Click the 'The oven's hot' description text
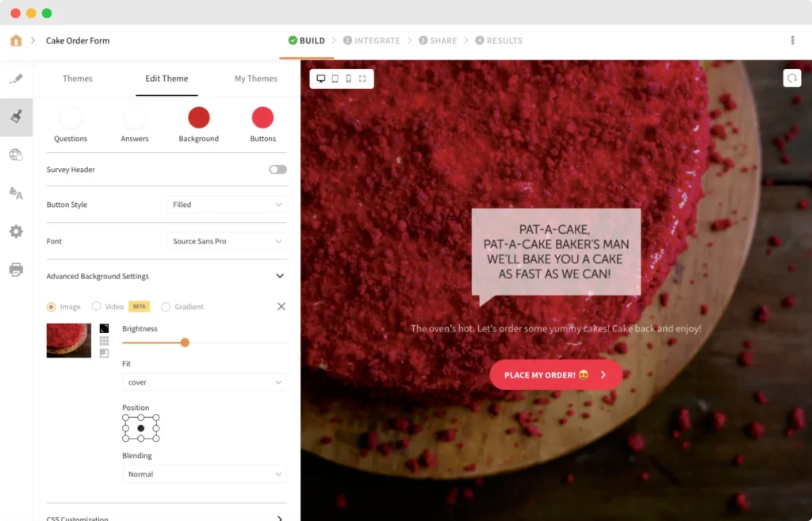This screenshot has height=521, width=812. [556, 328]
